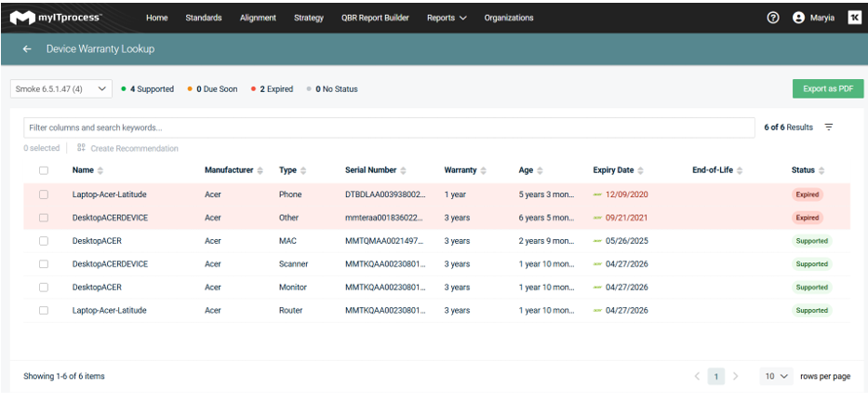
Task: Open the rows per page dropdown
Action: coord(776,377)
